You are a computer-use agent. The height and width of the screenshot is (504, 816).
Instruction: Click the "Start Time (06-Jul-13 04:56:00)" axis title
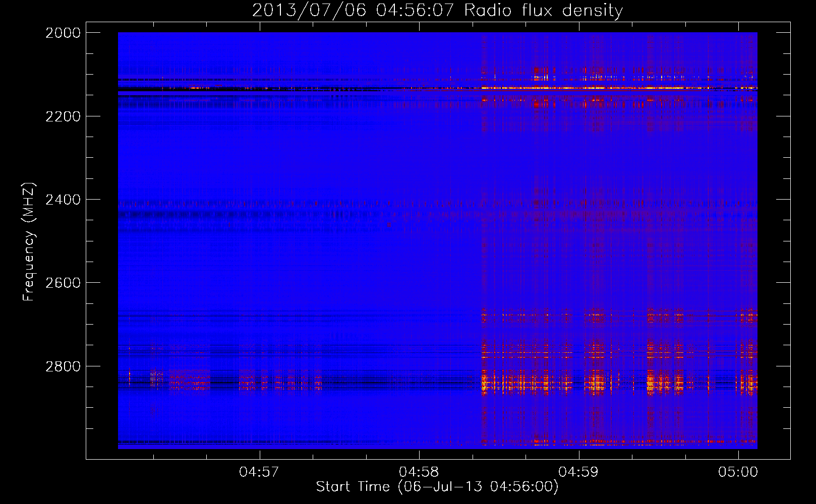437,487
